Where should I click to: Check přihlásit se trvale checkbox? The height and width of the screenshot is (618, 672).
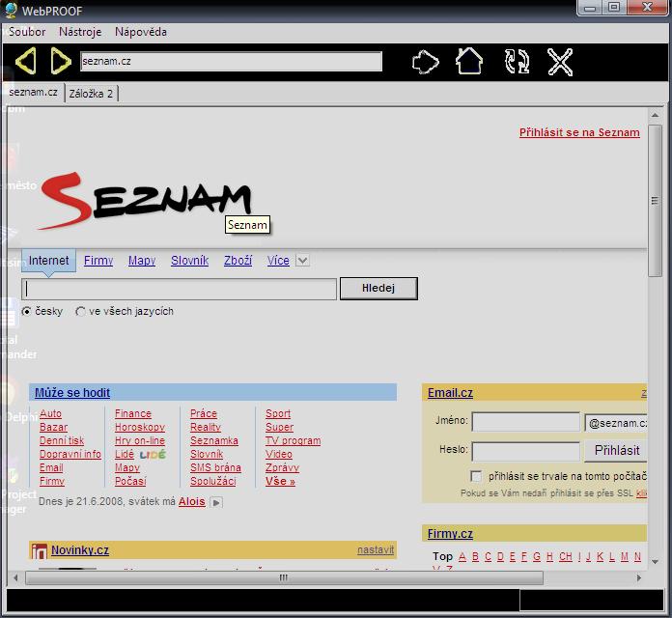pos(476,476)
